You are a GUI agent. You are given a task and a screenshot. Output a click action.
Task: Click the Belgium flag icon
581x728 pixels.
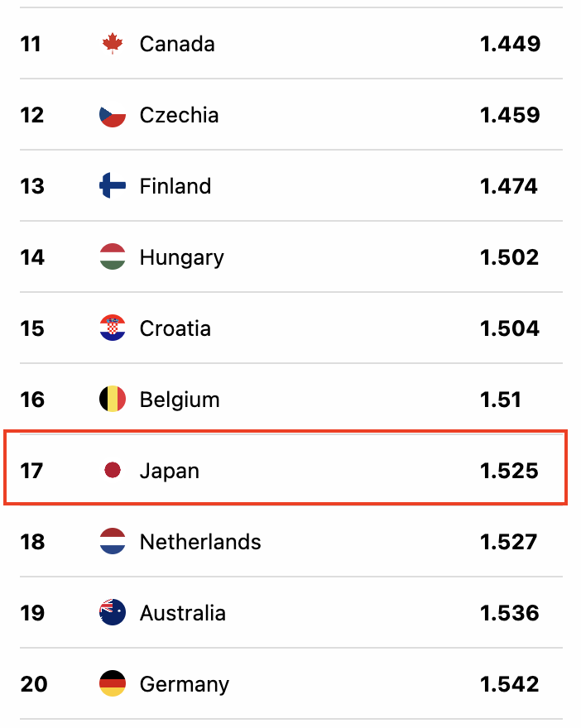tap(113, 400)
